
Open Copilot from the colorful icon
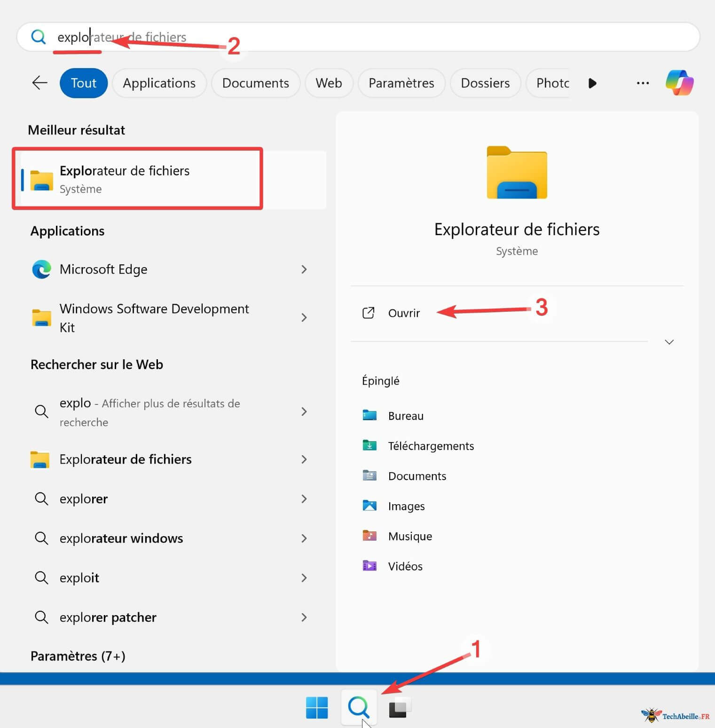679,82
